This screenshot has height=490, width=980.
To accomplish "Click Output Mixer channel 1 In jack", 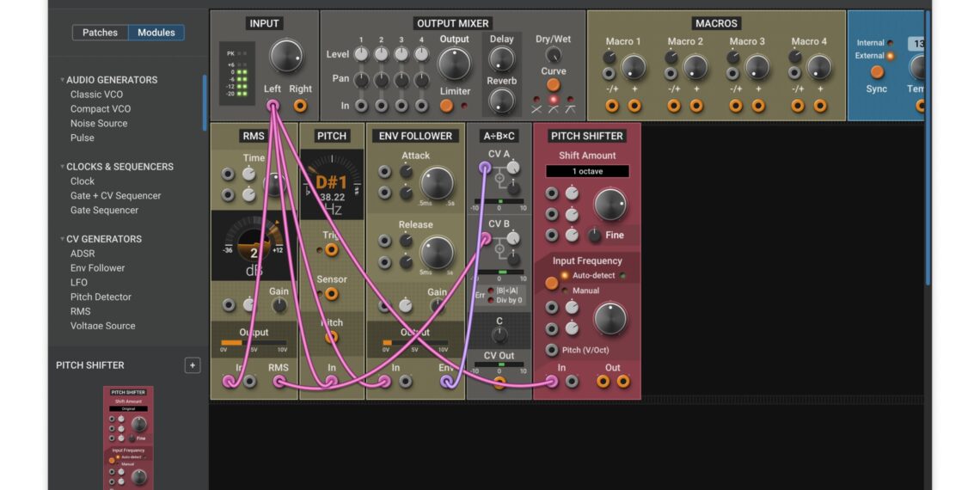I will pos(361,106).
